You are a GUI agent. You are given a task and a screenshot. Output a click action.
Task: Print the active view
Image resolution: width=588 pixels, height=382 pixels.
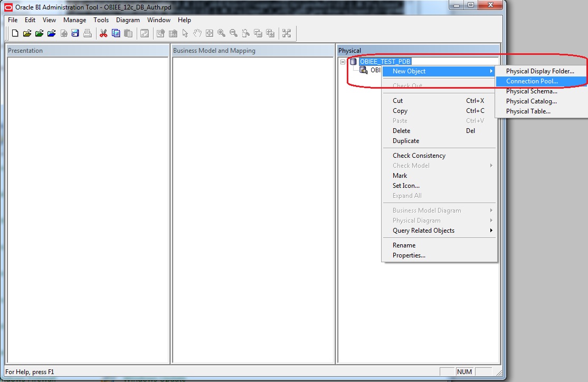click(88, 33)
